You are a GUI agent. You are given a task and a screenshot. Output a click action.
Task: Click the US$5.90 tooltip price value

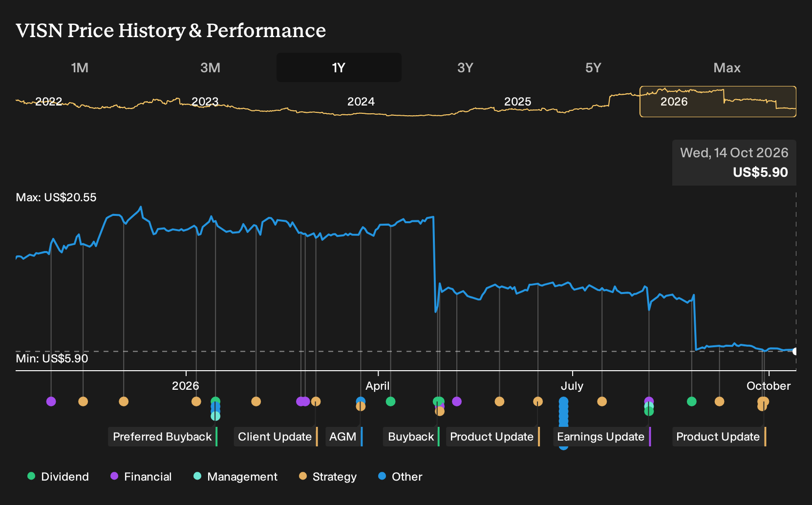pos(760,172)
